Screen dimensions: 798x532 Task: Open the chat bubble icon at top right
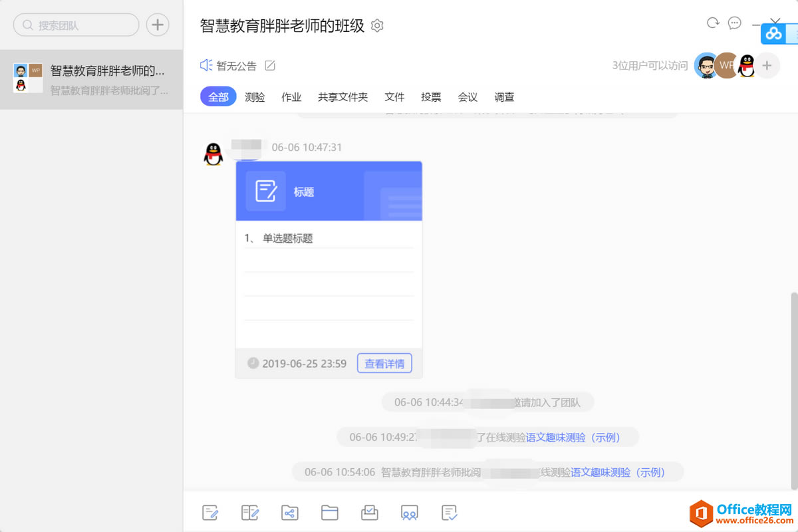pos(735,23)
